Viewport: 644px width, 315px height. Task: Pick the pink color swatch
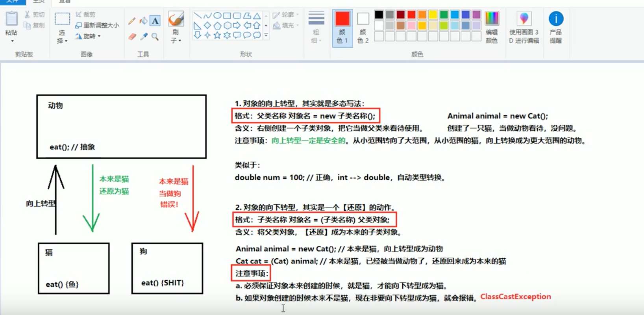(411, 26)
